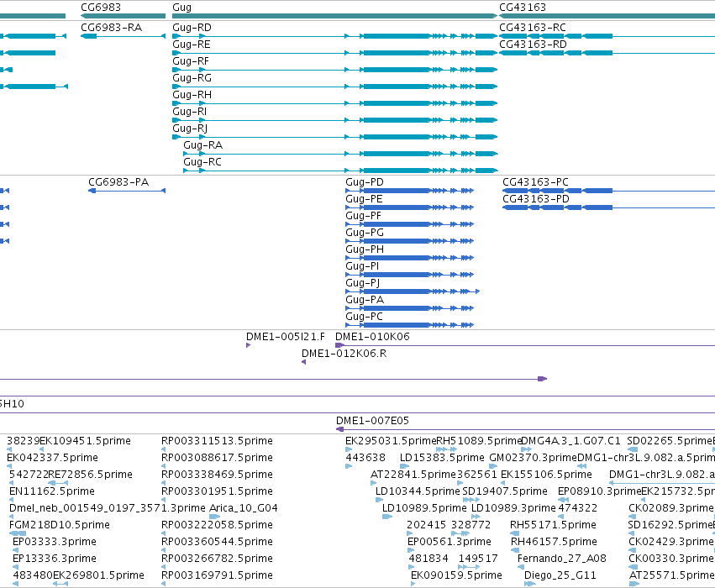Select EST Diego_25_G11
This screenshot has width=715, height=588.
[560, 575]
